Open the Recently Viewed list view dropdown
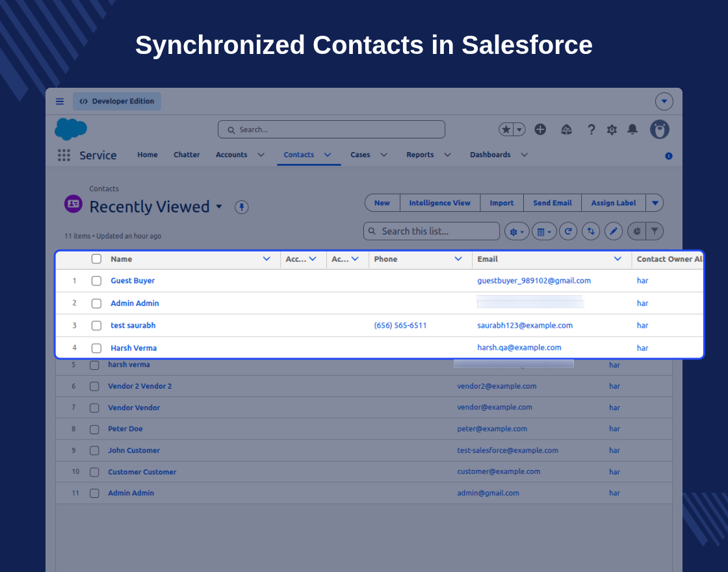Screen dimensions: 728x572 click(219, 206)
